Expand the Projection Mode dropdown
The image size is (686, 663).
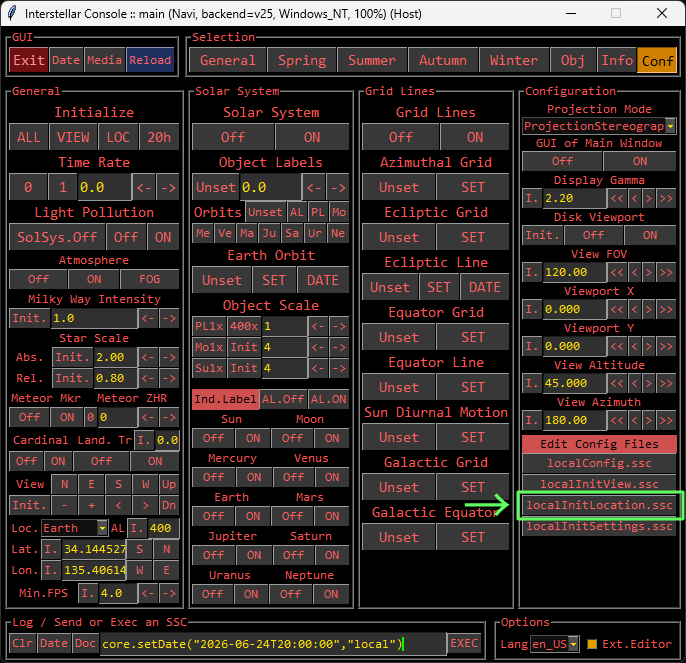(670, 126)
